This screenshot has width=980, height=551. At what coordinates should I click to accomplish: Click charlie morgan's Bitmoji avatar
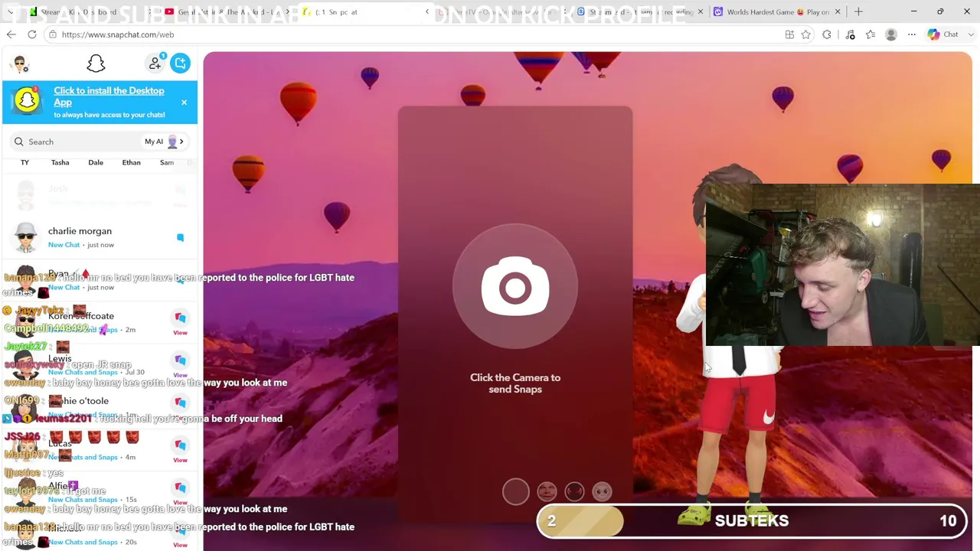tap(26, 237)
